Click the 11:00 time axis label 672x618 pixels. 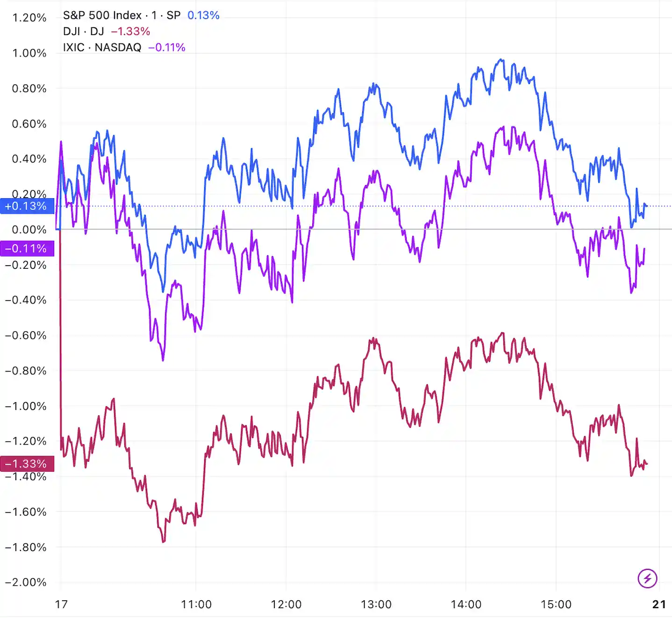click(x=196, y=604)
